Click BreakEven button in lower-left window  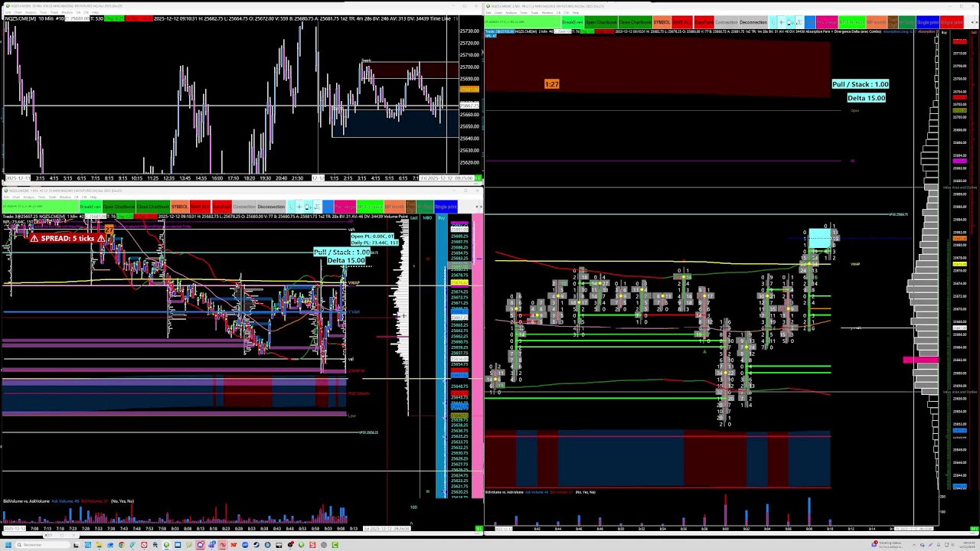pyautogui.click(x=90, y=207)
